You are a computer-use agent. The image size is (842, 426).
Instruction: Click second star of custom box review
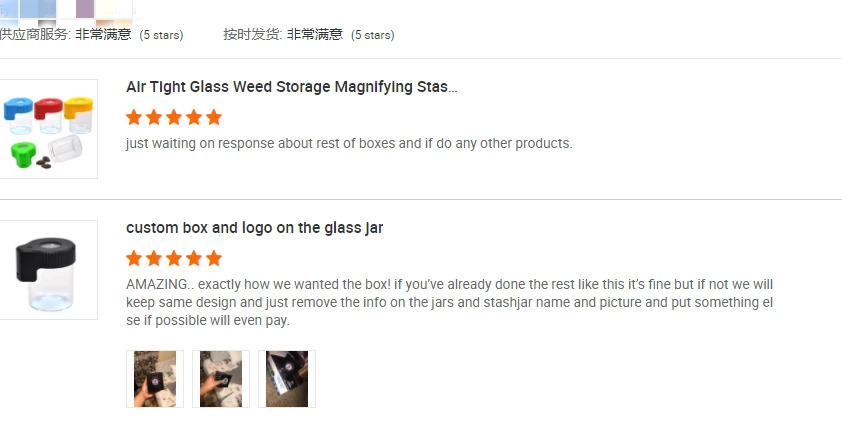pyautogui.click(x=154, y=258)
